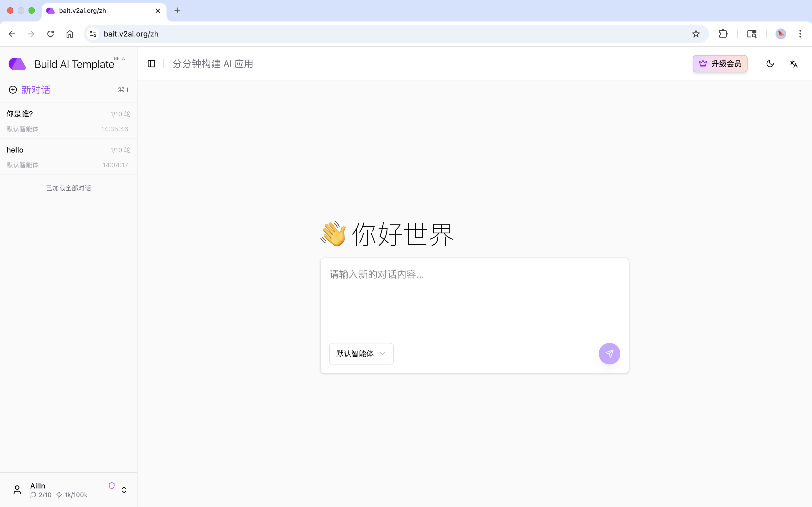Click the purple send message button
The width and height of the screenshot is (812, 507).
click(609, 353)
